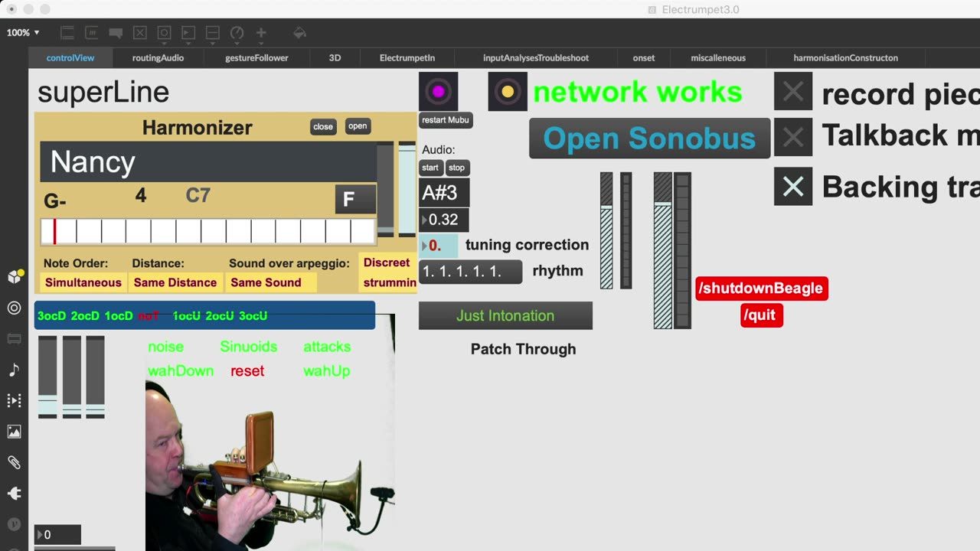Click the restart Mubu button
Viewport: 980px width, 551px height.
point(446,120)
